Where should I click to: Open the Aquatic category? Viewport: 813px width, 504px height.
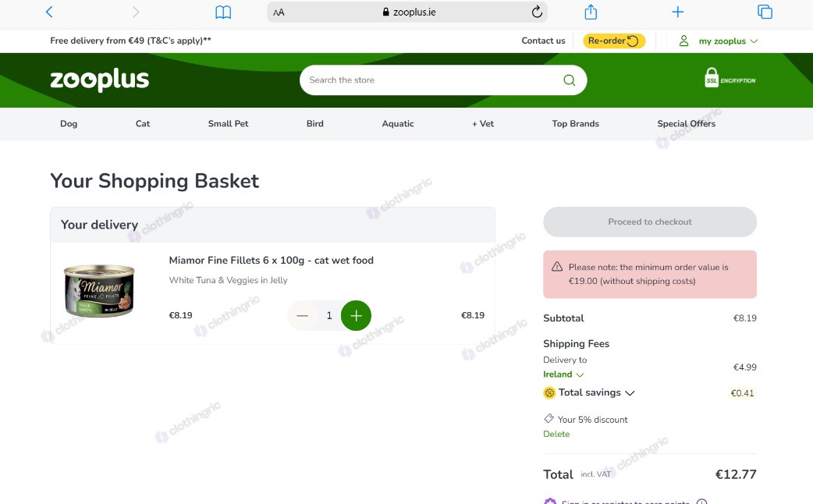point(398,123)
